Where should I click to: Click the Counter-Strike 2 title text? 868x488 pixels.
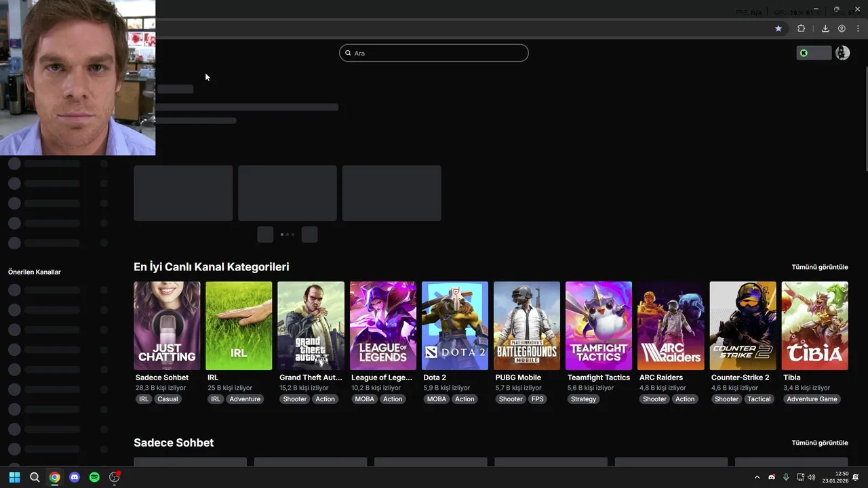(741, 378)
